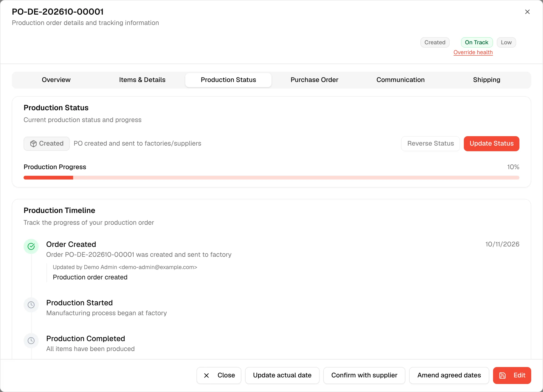Click the X icon on the bottom Close button

(206, 376)
